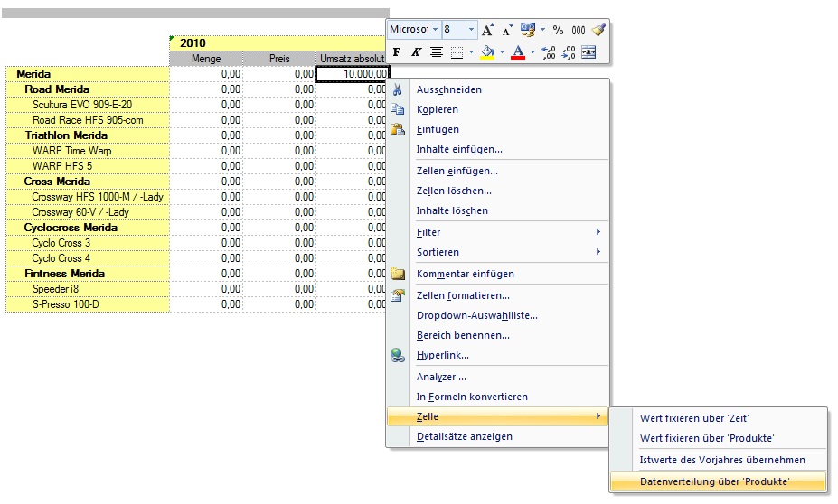The image size is (838, 504).
Task: Open font color dropdown arrow
Action: coord(532,51)
